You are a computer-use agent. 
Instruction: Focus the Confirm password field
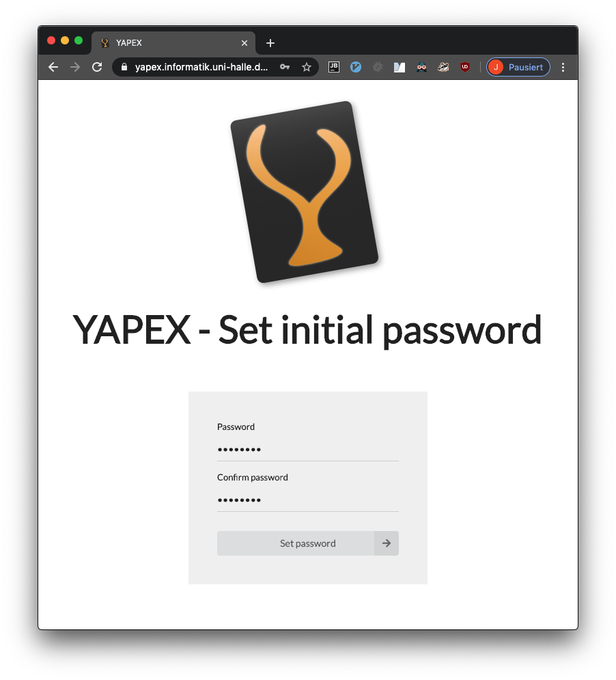click(x=307, y=500)
